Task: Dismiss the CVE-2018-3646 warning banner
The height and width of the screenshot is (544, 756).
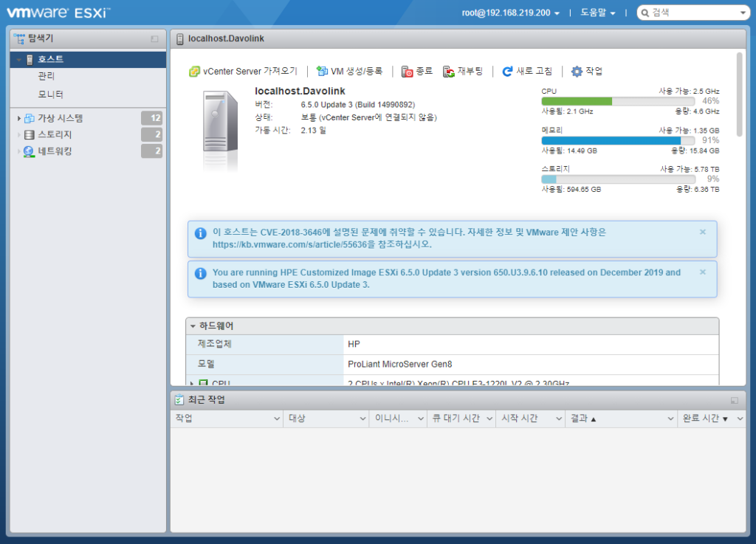Action: pos(703,232)
